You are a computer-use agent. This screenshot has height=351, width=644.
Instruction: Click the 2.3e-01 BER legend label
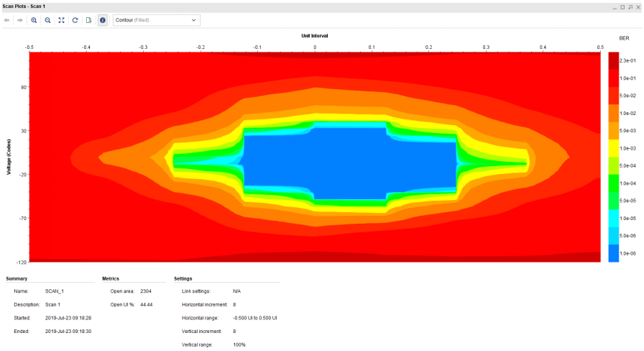click(627, 61)
